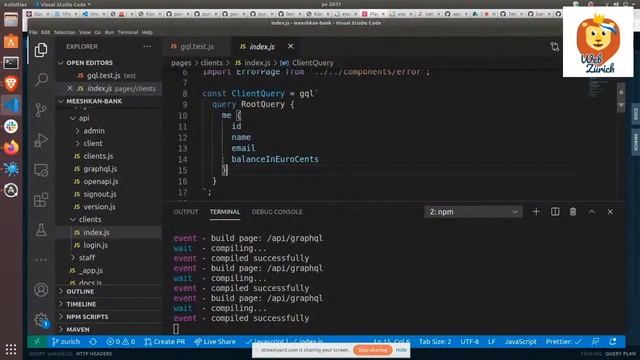Open Brave browser from the dock
Viewport: 640px width, 360px height.
pyautogui.click(x=11, y=84)
